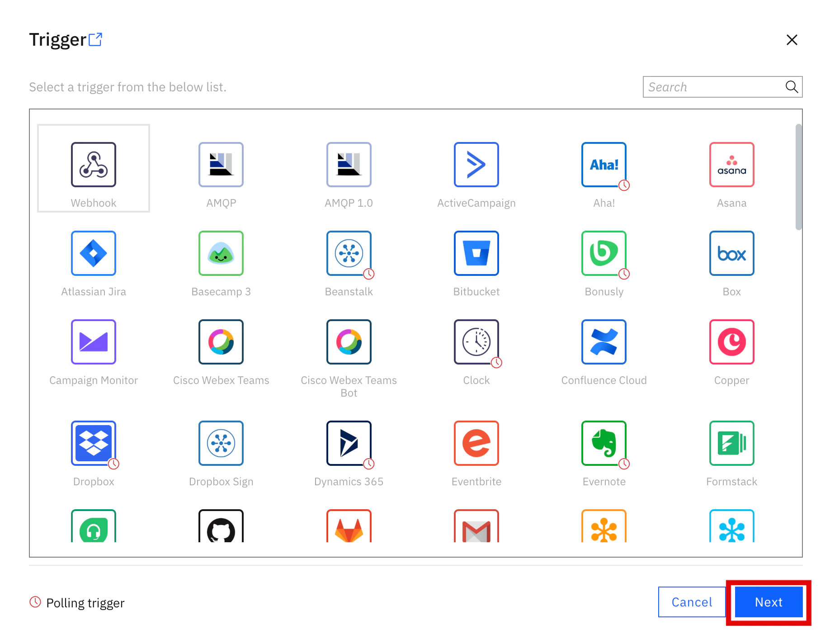This screenshot has width=830, height=644.
Task: Select the Dynamics 365 trigger
Action: [x=349, y=443]
